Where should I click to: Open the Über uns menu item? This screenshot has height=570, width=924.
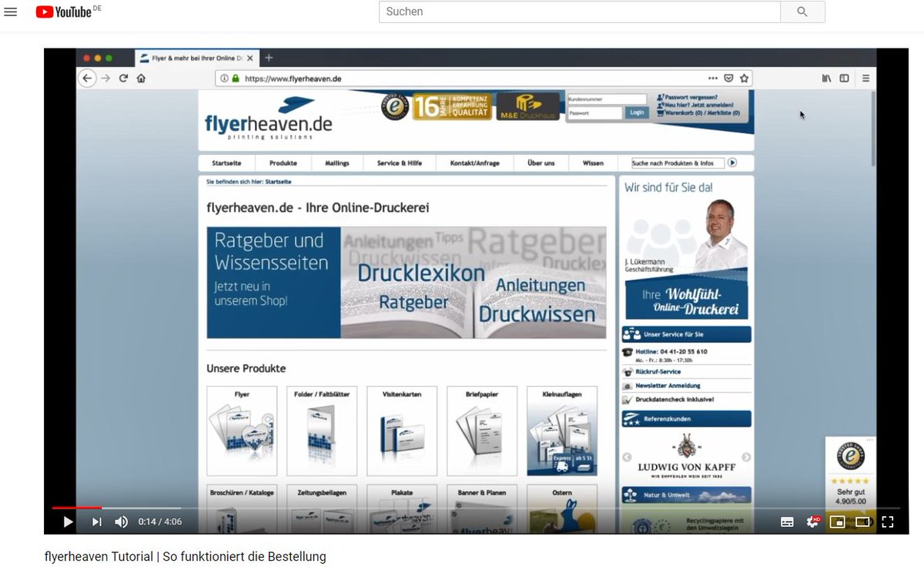[541, 163]
